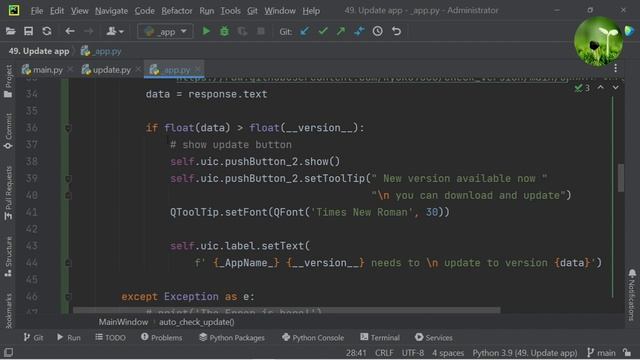Open the Window menu
640x360 pixels.
[x=280, y=11]
